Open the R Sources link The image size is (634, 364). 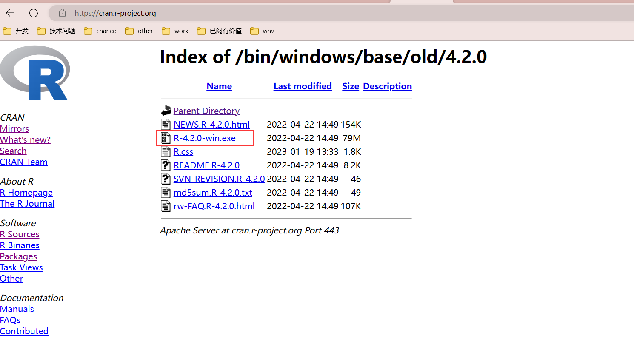point(20,234)
